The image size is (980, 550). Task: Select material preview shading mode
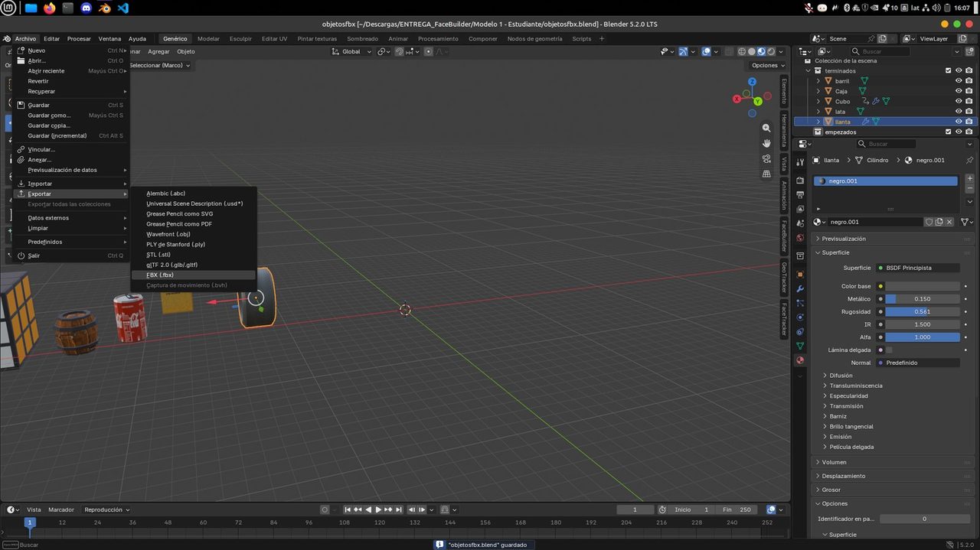pyautogui.click(x=762, y=51)
